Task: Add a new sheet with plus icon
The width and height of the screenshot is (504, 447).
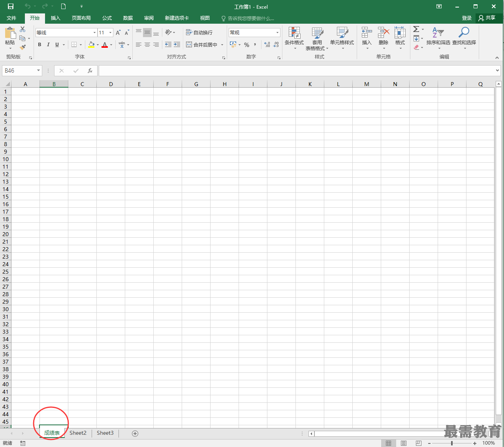Action: [x=135, y=434]
